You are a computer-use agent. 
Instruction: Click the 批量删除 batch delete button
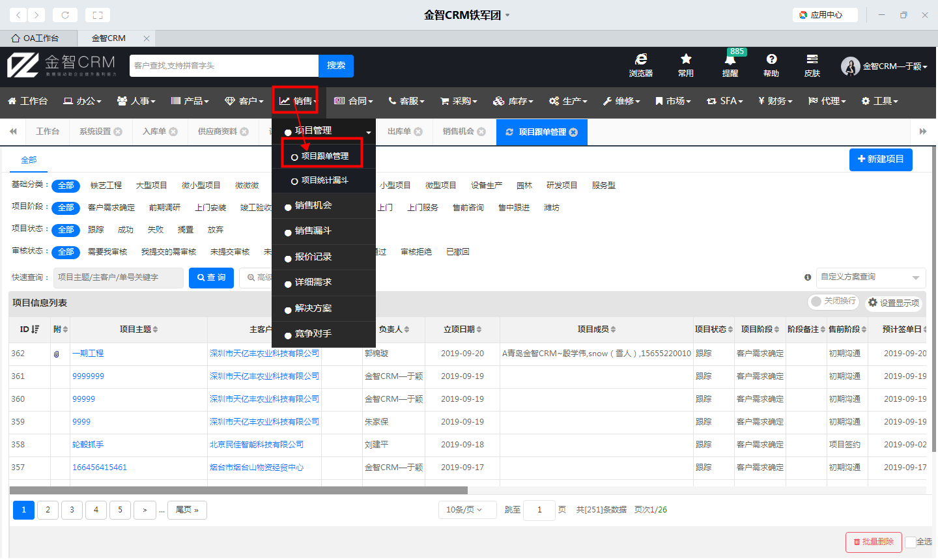tap(874, 542)
